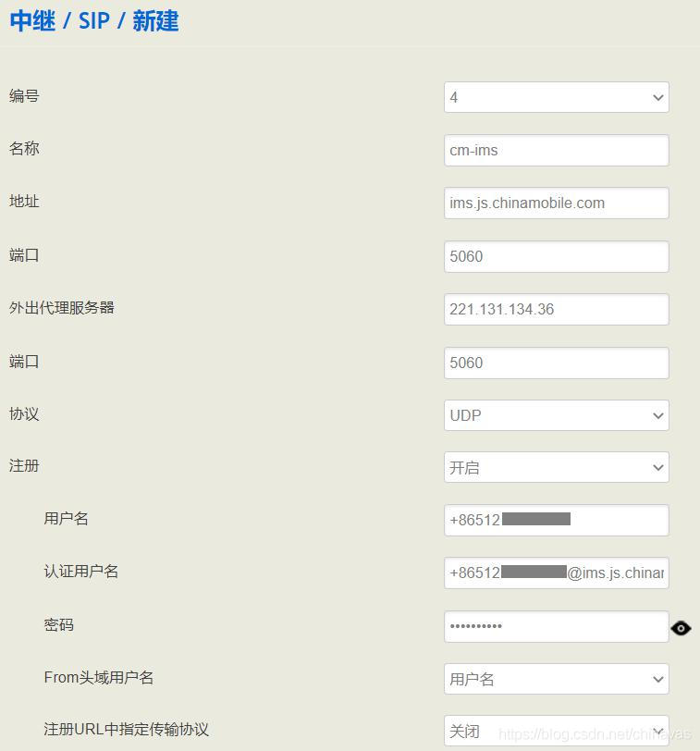Screen dimensions: 700x751
Task: Focus the 密码 password field
Action: pos(556,626)
